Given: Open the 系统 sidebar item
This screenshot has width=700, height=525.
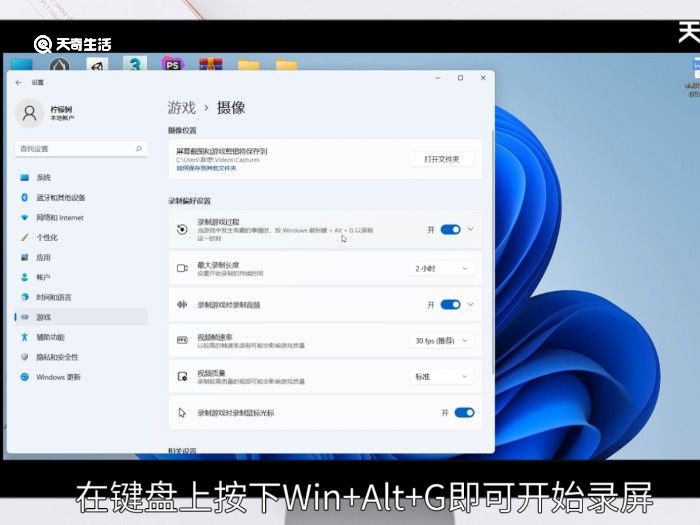Looking at the screenshot, I should pos(81,178).
